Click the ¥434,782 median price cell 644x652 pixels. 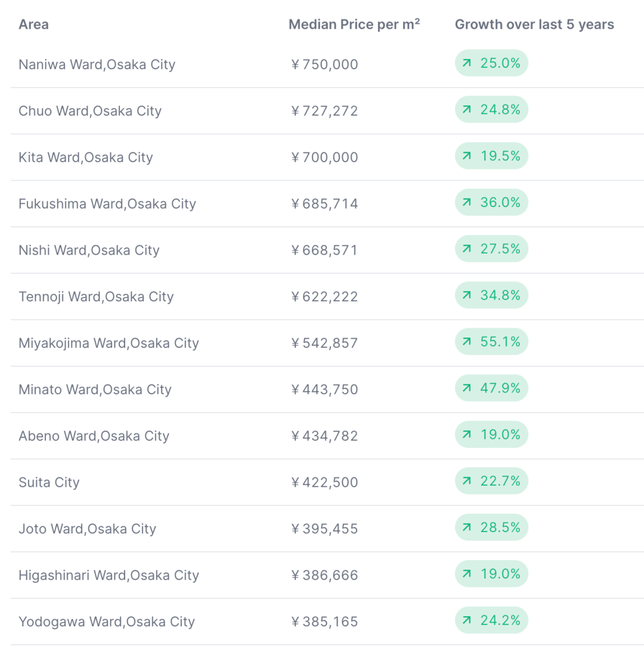click(x=324, y=436)
